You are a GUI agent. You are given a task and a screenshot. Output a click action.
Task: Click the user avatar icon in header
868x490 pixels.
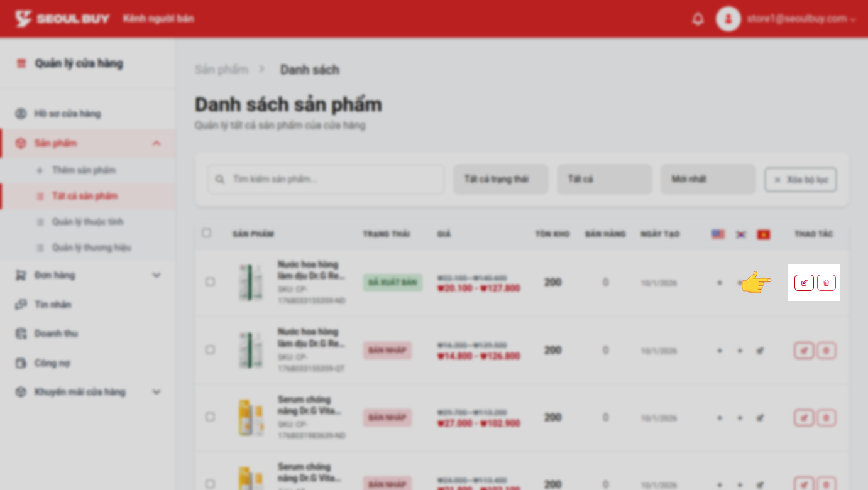[x=728, y=19]
